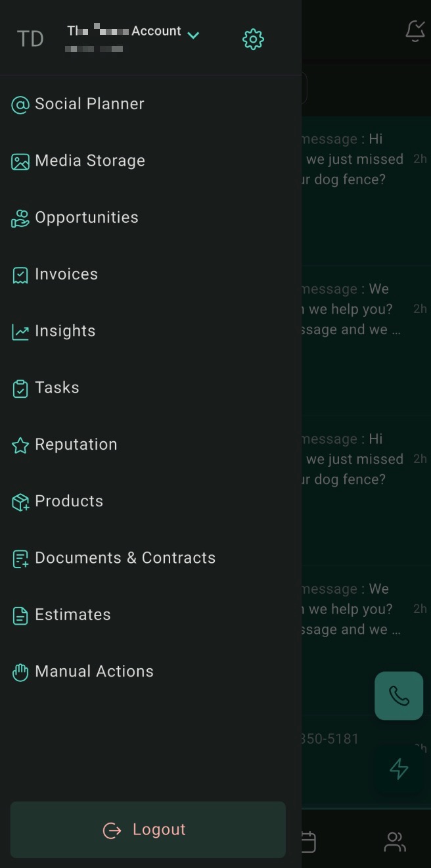Tap the TD avatar initials

point(30,39)
